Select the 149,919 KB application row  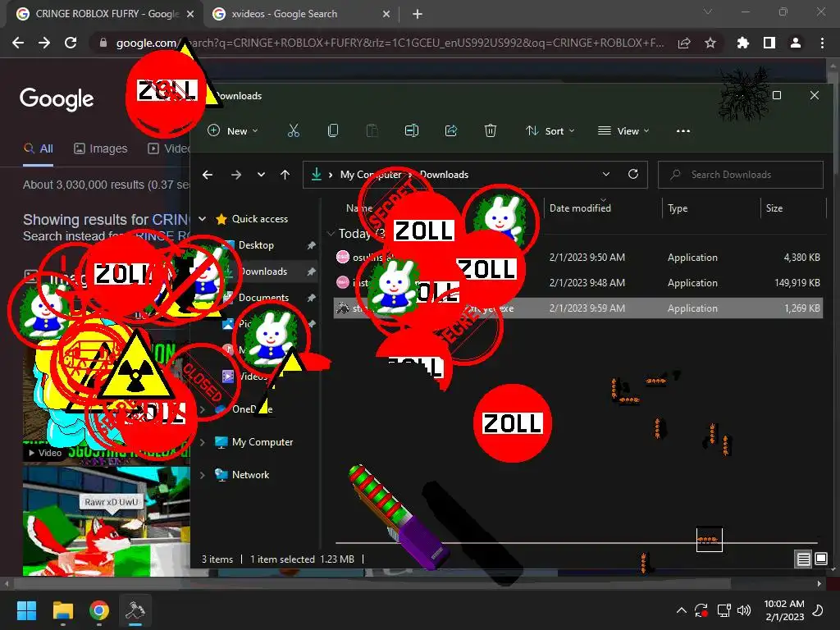point(577,282)
